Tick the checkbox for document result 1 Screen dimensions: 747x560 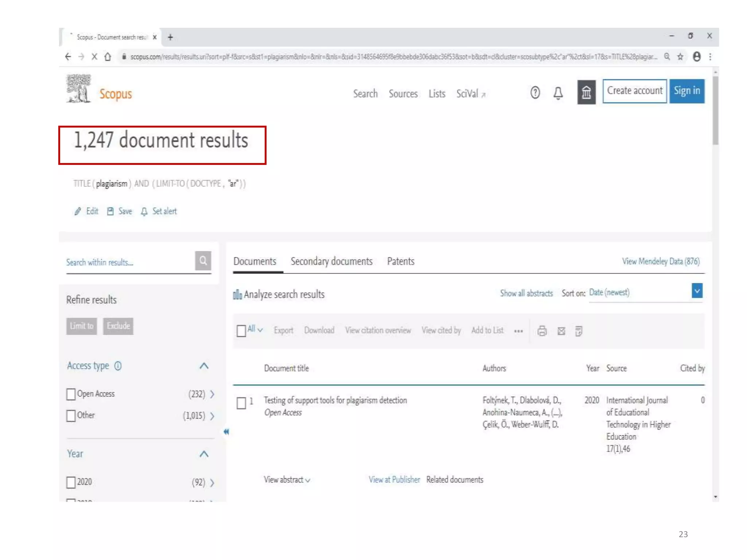click(x=241, y=403)
